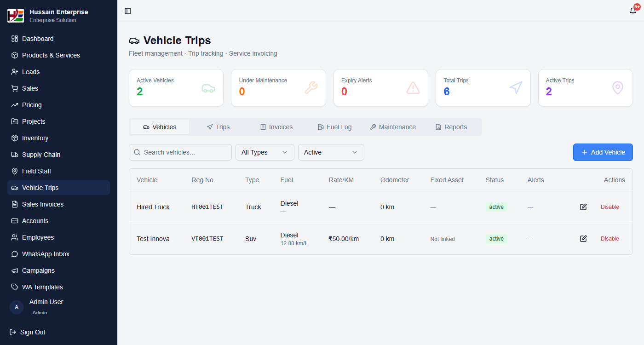
Task: Click the edit icon for Hired Truck
Action: click(583, 207)
